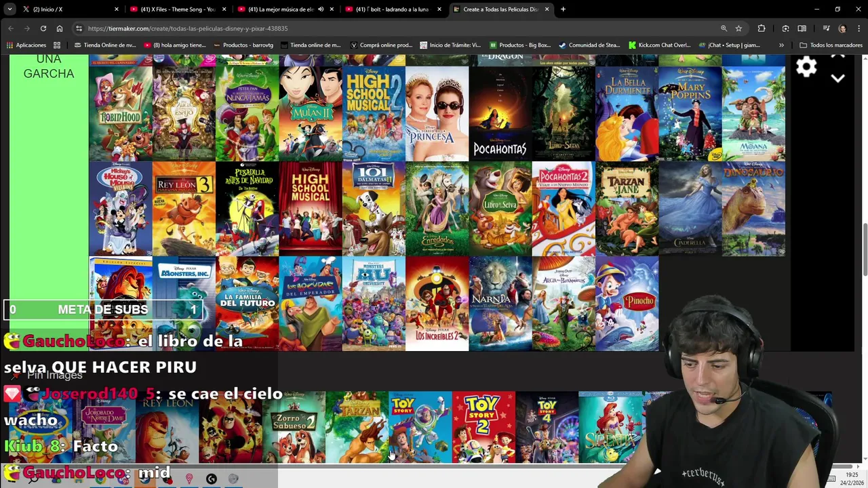Close the Inicio / X tab
Viewport: 868px width, 488px height.
pos(117,9)
